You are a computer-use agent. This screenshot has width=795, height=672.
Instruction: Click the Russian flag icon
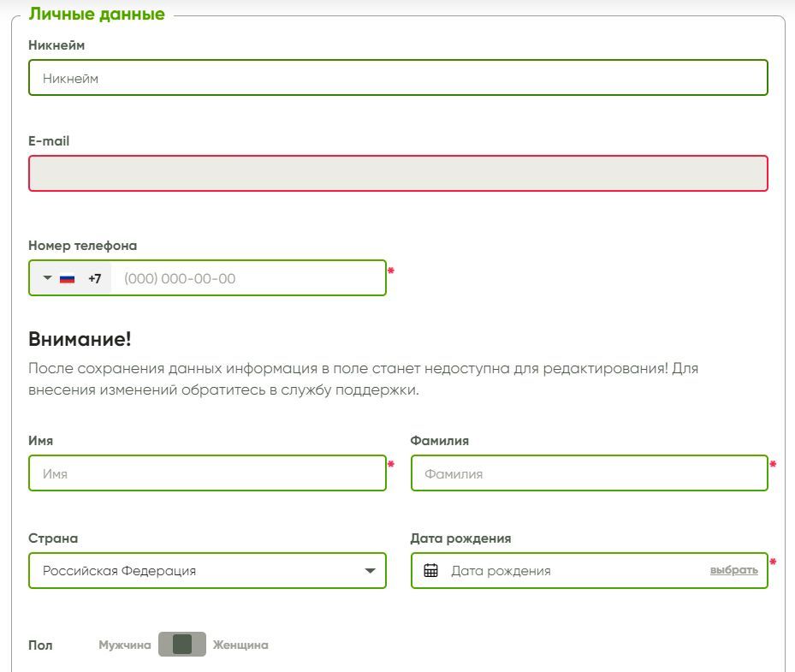[x=67, y=278]
